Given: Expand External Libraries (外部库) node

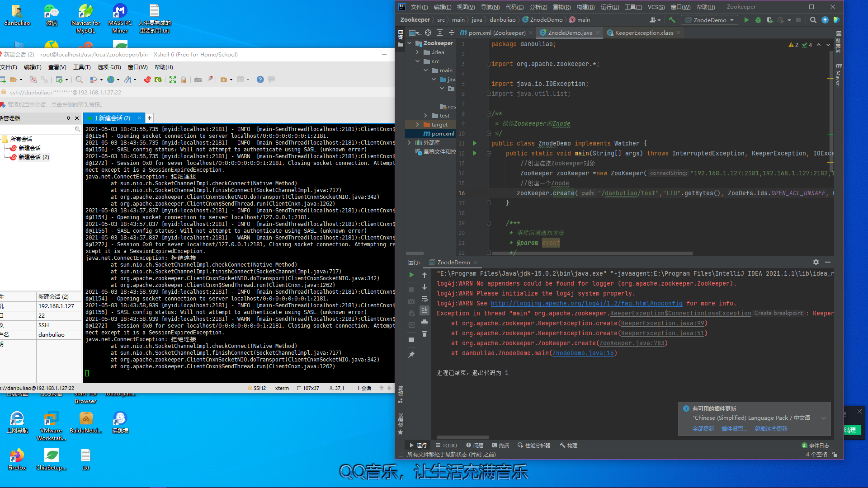Looking at the screenshot, I should coord(410,142).
